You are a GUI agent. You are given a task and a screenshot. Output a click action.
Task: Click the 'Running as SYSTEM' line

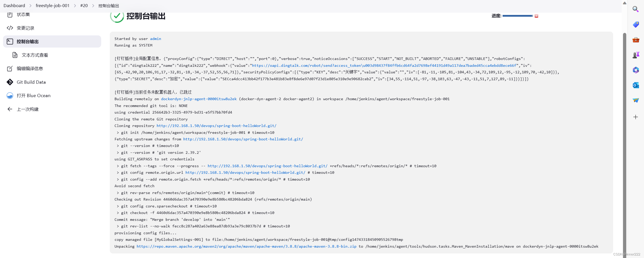coord(133,45)
